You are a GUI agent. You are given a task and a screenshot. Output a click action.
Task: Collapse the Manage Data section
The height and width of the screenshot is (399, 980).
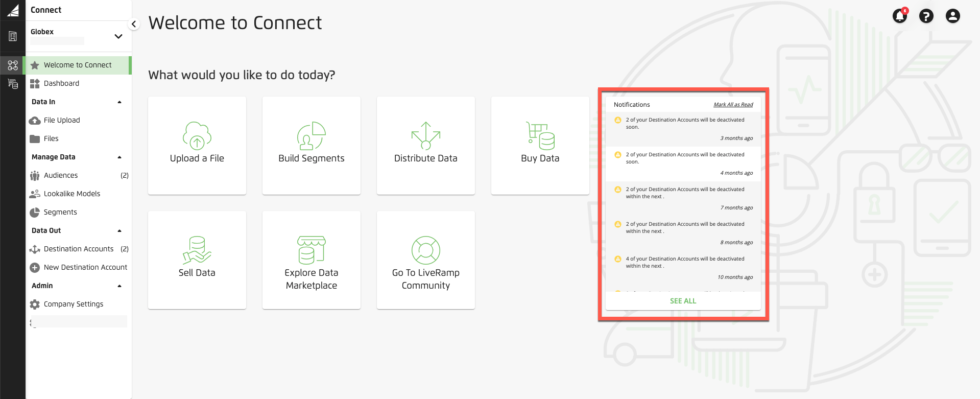coord(119,157)
